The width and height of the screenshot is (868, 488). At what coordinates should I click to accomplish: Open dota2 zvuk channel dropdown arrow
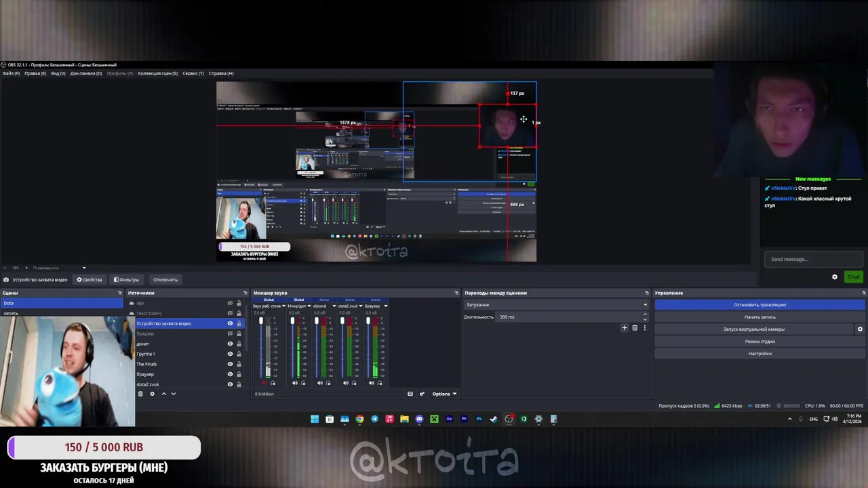coord(360,306)
